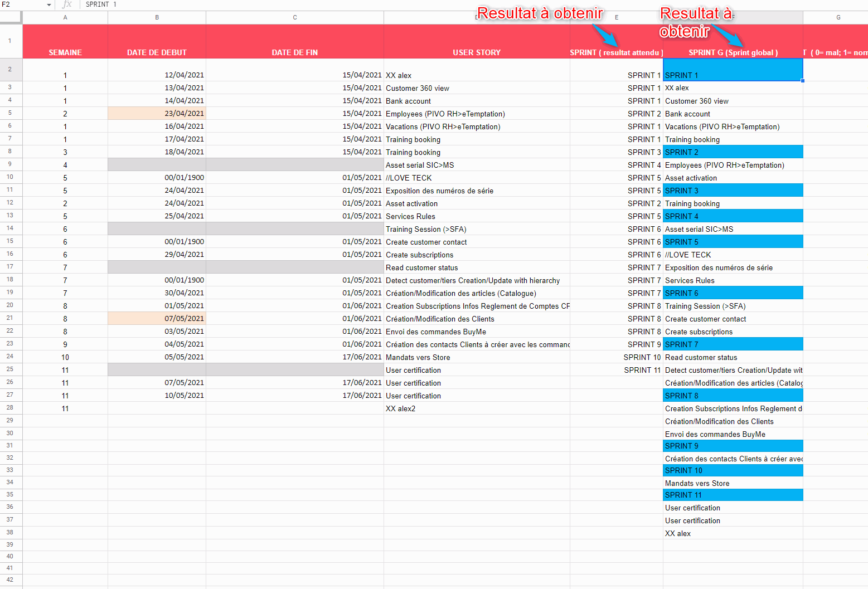Select all cells with the corner box

tap(11, 17)
